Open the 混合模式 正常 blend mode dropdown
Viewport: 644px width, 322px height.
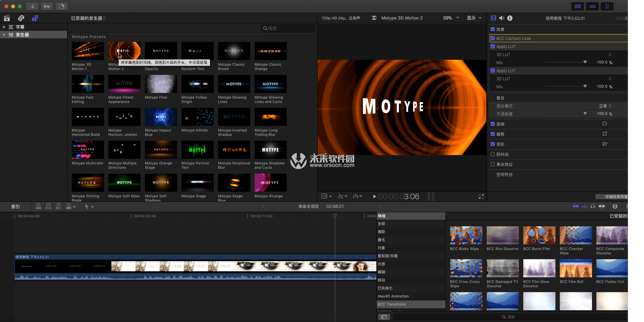click(x=605, y=106)
